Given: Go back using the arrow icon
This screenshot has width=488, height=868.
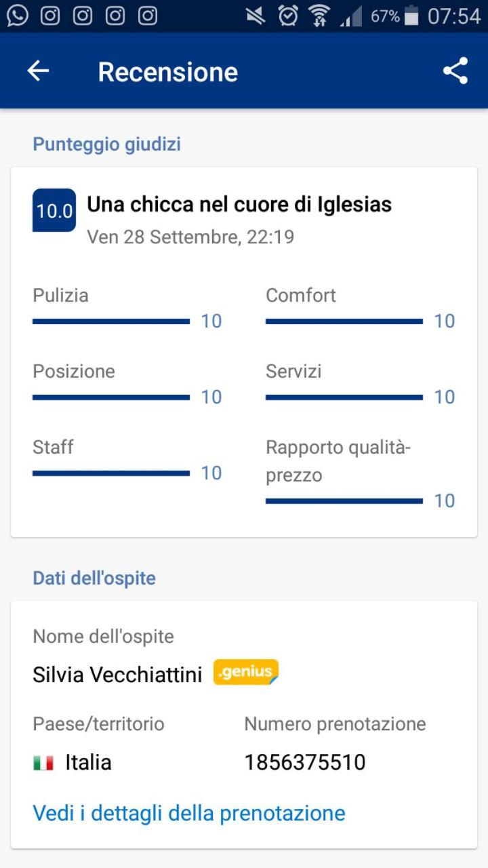Looking at the screenshot, I should point(38,71).
